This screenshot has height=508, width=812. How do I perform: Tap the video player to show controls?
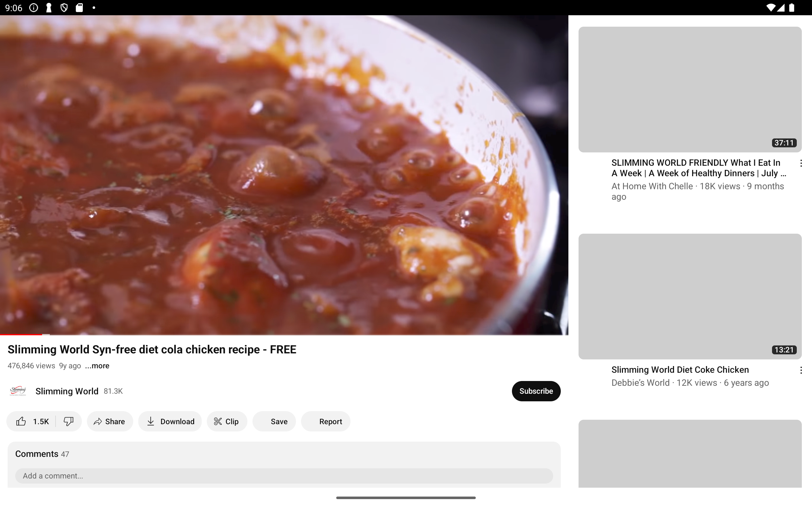pos(284,175)
